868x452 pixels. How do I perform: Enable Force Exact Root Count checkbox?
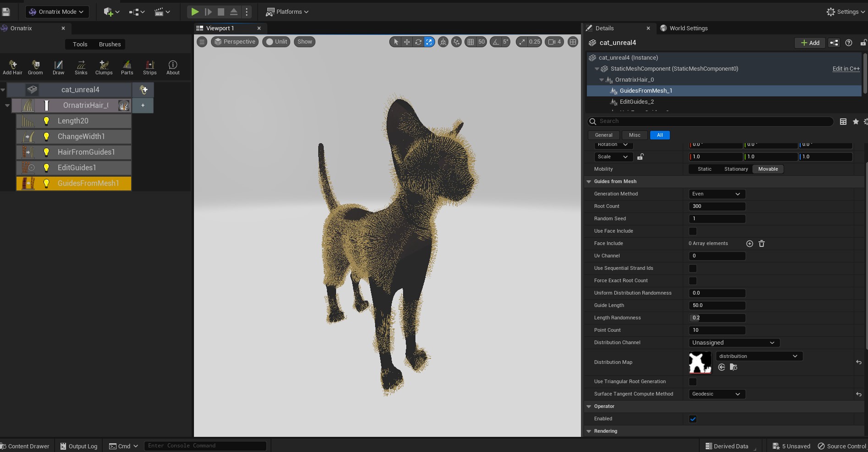coord(693,281)
